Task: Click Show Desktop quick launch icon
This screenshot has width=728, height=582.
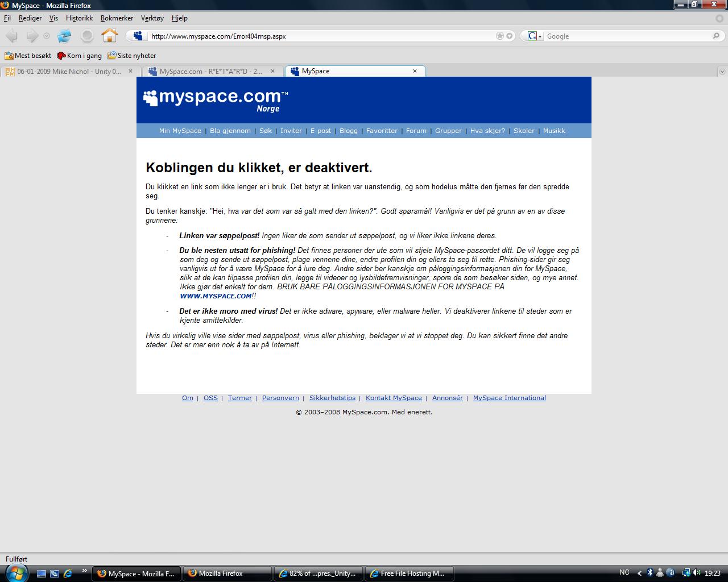Action: click(41, 573)
